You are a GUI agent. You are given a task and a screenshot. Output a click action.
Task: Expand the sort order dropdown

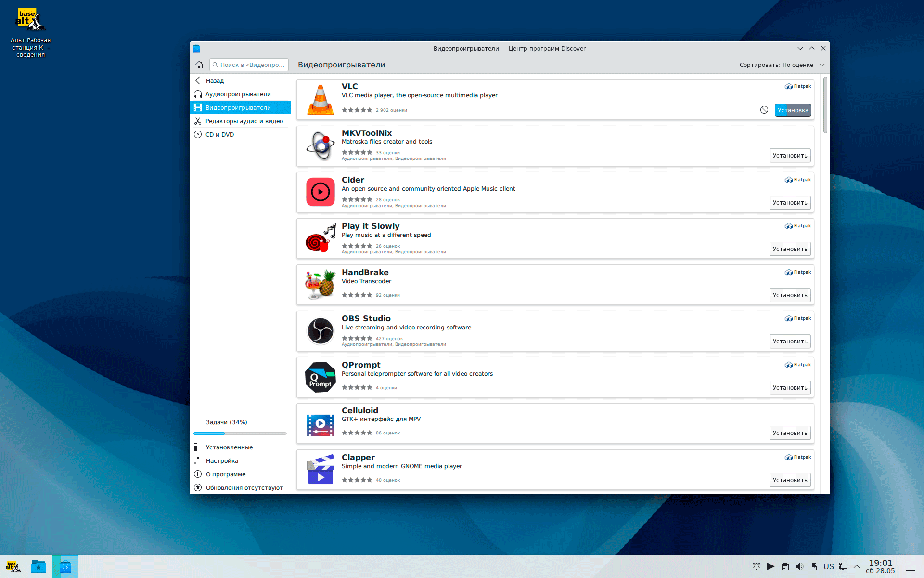[782, 65]
